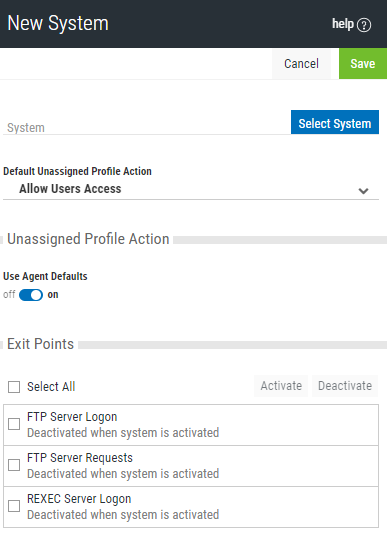387x555 pixels.
Task: Click the Cancel button
Action: (x=301, y=64)
